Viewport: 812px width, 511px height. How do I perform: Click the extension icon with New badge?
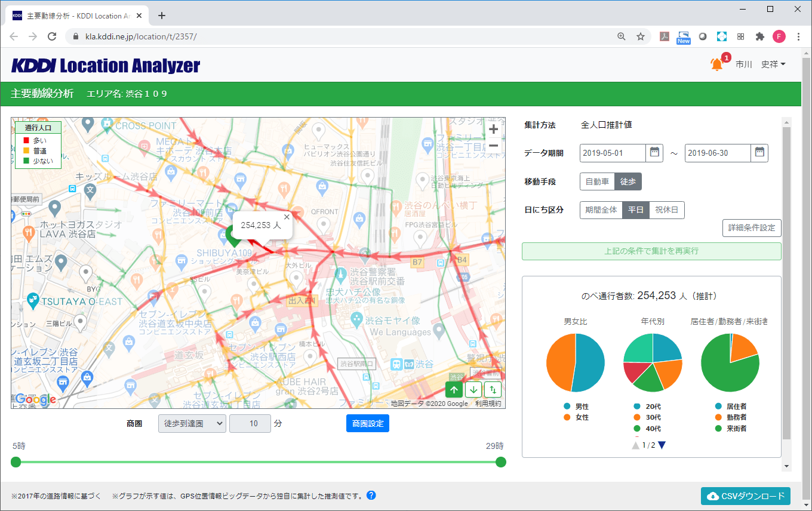683,37
